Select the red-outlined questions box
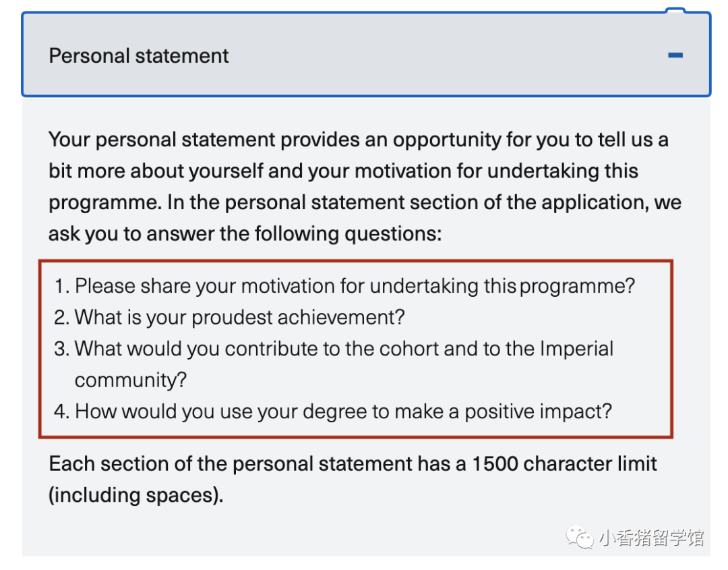This screenshot has width=728, height=570. [364, 347]
